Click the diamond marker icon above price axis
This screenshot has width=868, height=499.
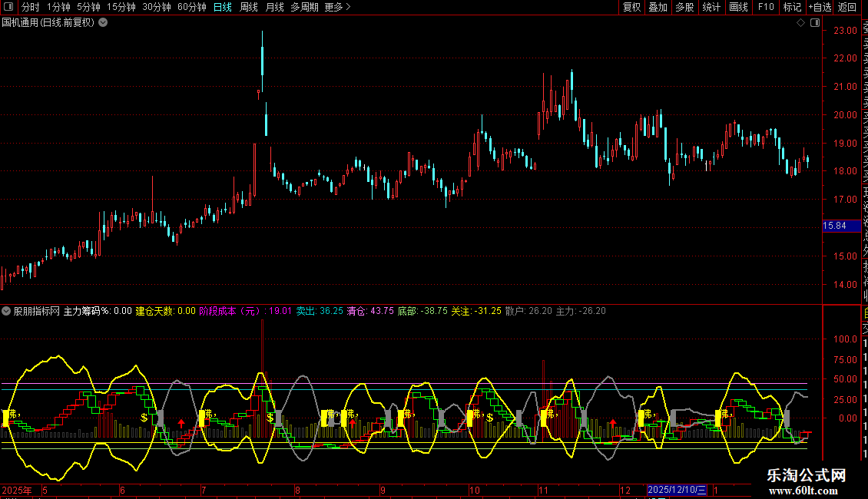pyautogui.click(x=801, y=23)
